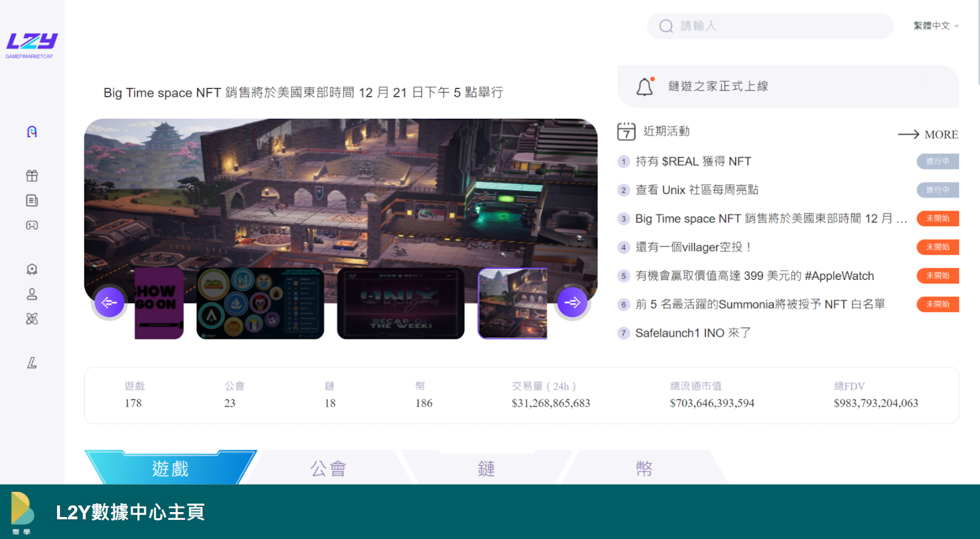Screen dimensions: 980x539
Task: Open the Summonia NFT whitelist activity
Action: pos(760,304)
